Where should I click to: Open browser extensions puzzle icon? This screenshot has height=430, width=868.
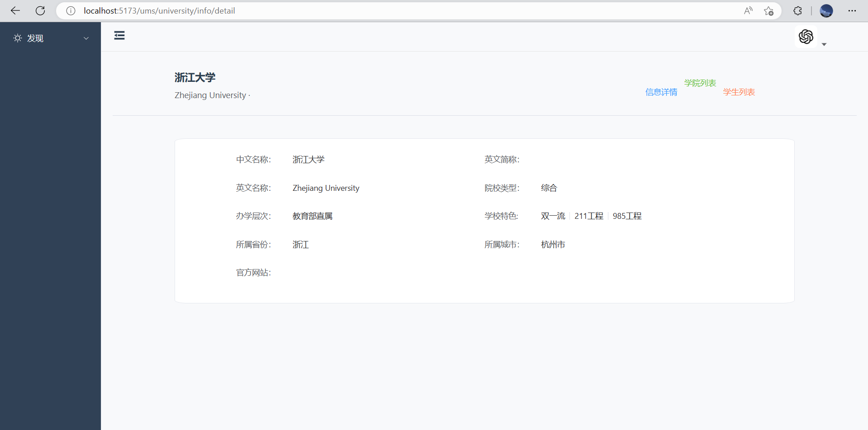click(x=797, y=11)
